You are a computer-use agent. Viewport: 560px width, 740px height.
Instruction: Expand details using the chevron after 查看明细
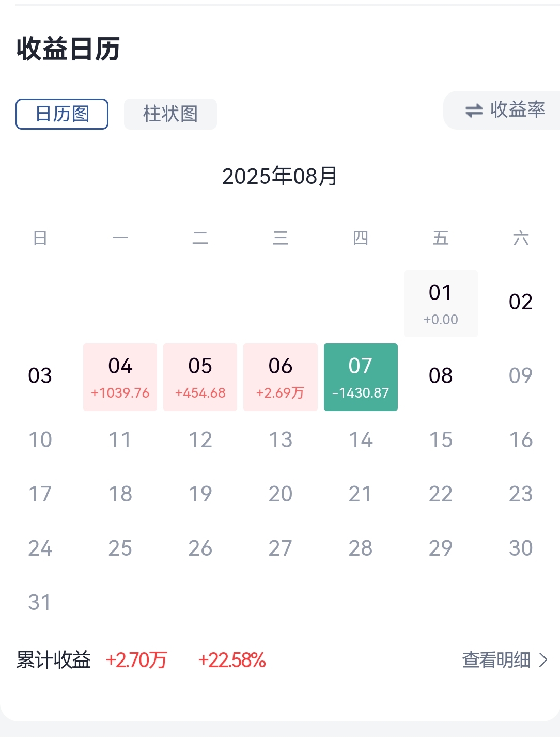543,660
